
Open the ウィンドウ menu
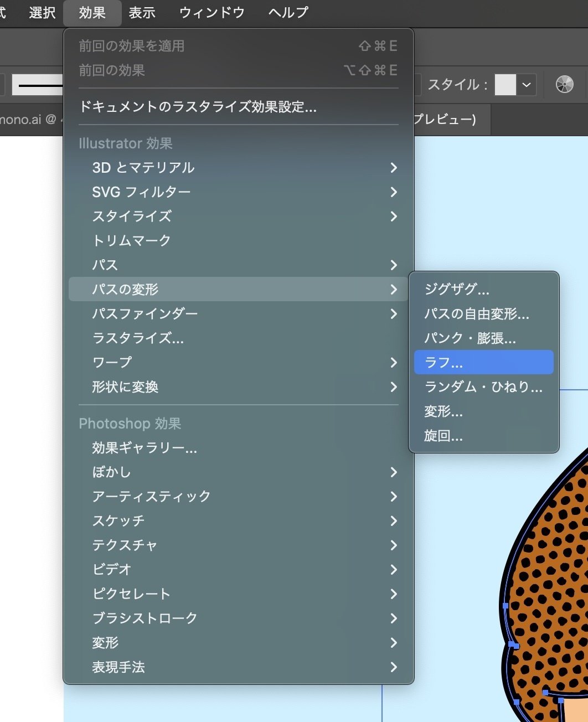click(x=212, y=12)
